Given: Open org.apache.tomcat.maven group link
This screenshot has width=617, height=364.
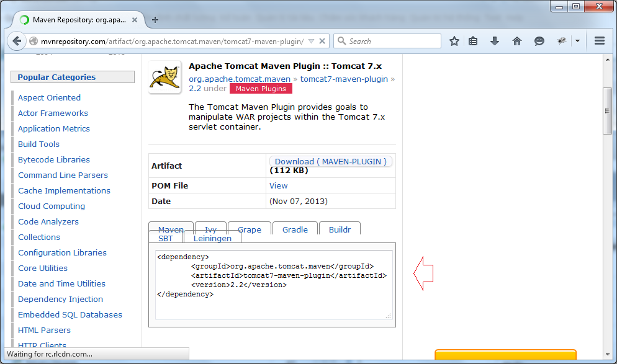Looking at the screenshot, I should pyautogui.click(x=239, y=79).
